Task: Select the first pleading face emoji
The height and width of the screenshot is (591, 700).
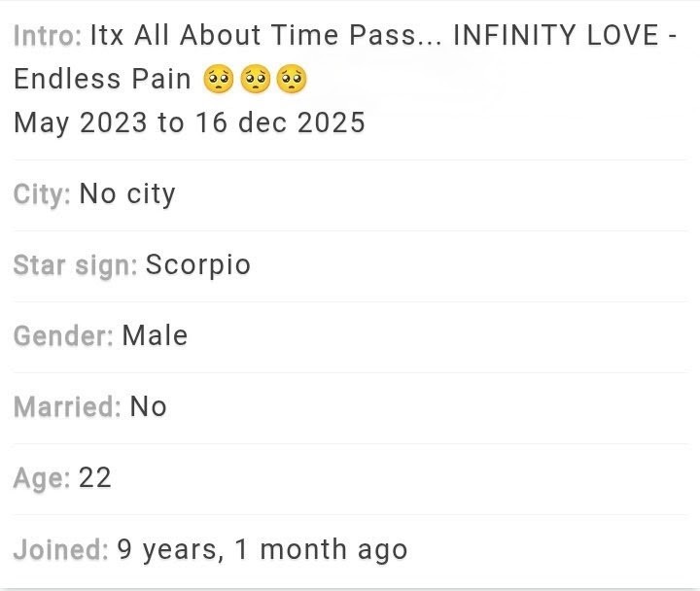Action: tap(219, 79)
